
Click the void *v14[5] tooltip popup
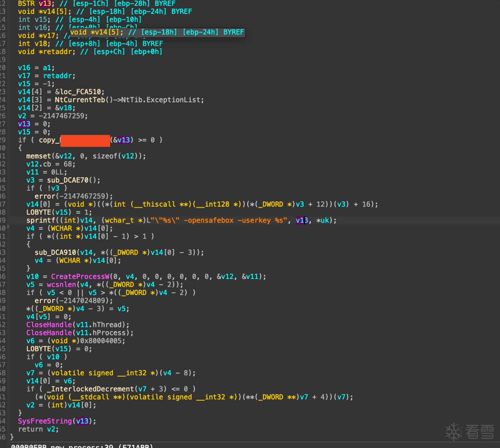point(157,32)
